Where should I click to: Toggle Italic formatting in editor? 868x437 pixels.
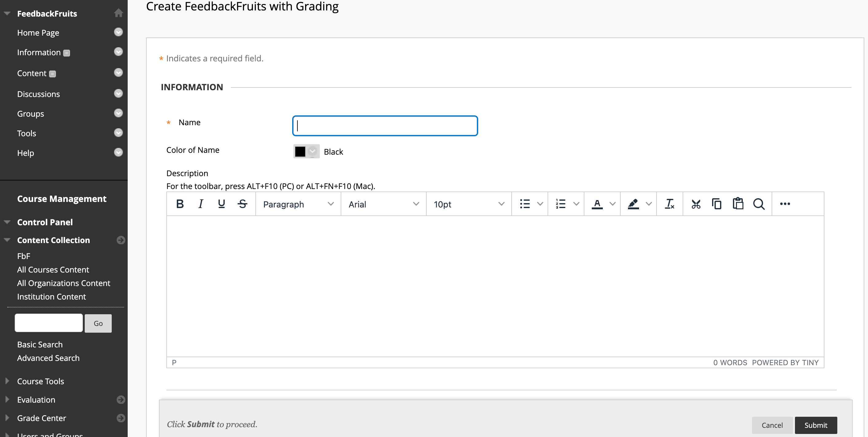point(201,204)
